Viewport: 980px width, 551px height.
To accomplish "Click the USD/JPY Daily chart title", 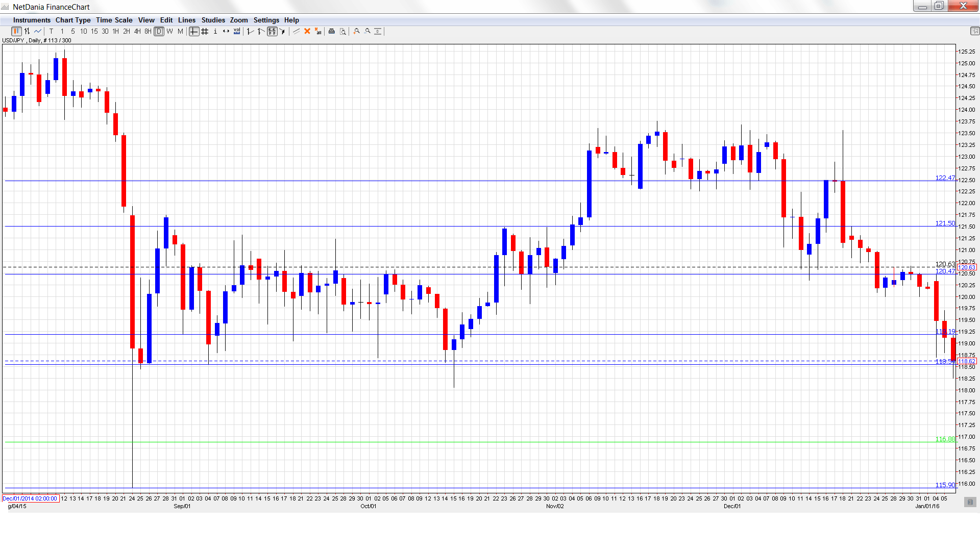I will pyautogui.click(x=37, y=40).
